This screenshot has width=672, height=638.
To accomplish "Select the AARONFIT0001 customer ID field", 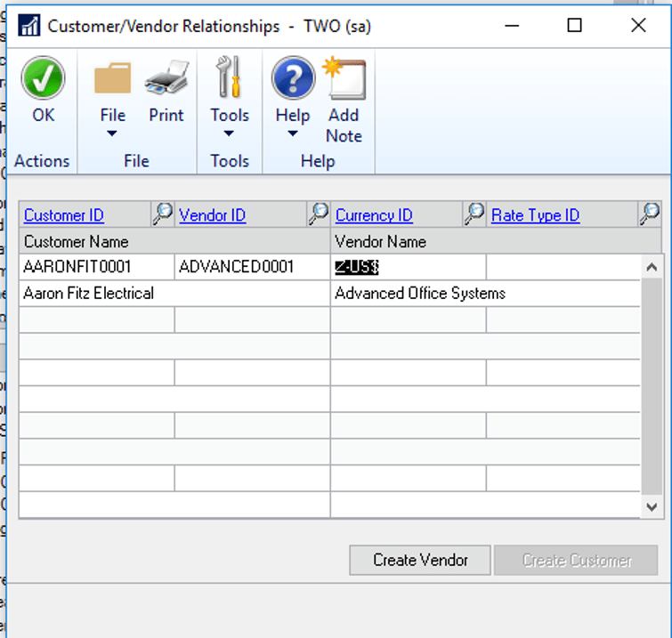I will coord(96,267).
